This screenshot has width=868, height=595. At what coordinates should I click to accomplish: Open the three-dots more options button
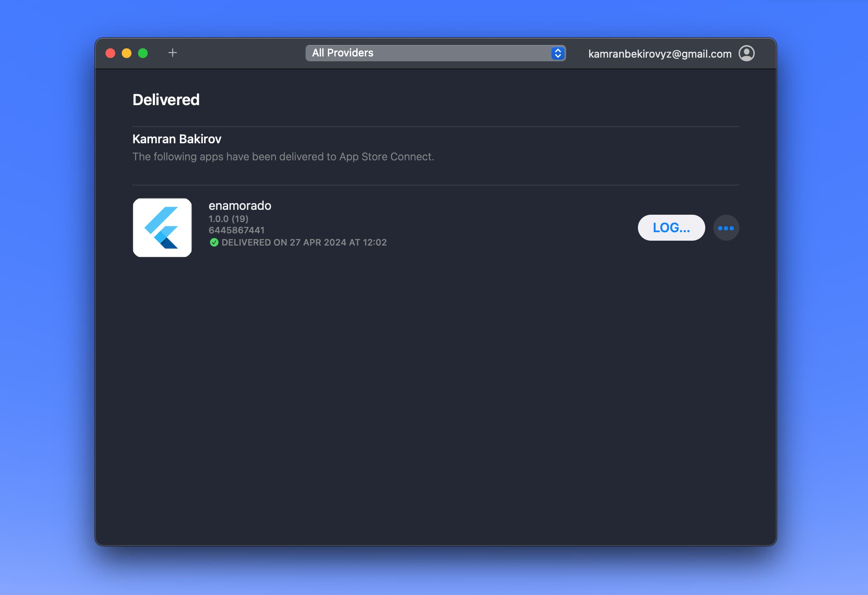pos(726,228)
